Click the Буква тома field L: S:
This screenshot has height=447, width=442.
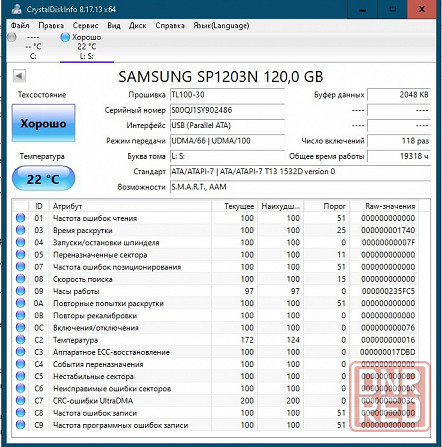(227, 156)
